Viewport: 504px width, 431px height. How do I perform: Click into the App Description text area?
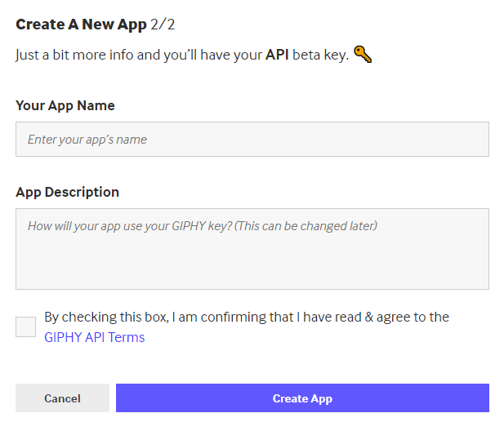pyautogui.click(x=252, y=249)
